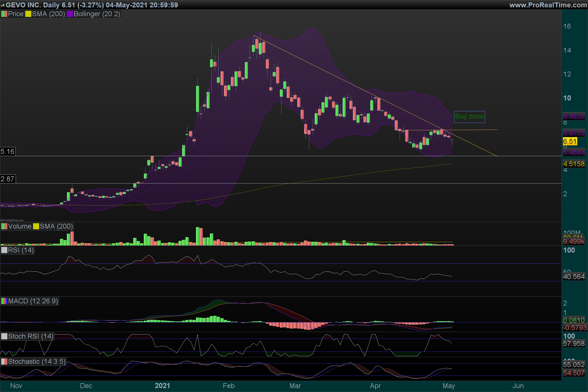Image resolution: width=588 pixels, height=392 pixels.
Task: Click the 5.16 horizontal line label
Action: coord(8,151)
